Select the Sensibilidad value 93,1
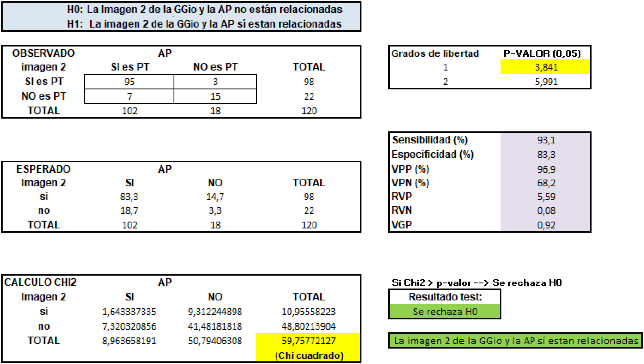The width and height of the screenshot is (644, 364). point(546,140)
